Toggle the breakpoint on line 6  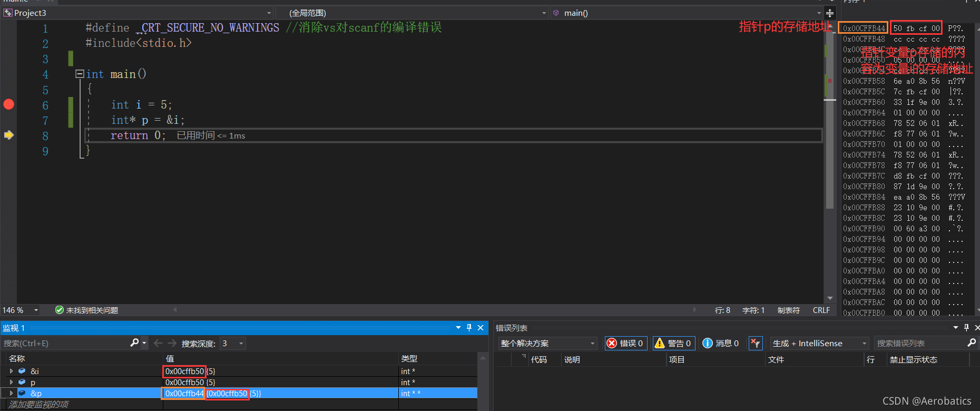point(8,104)
